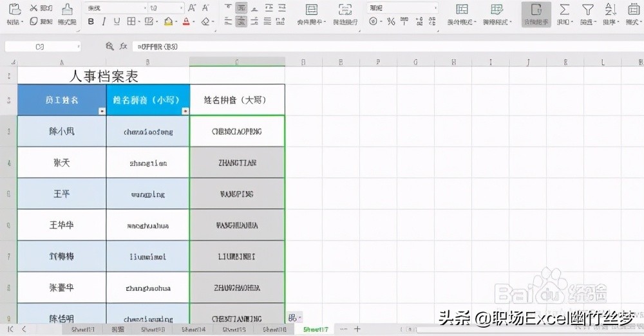
Task: Toggle center horizontal alignment
Action: coord(241,21)
